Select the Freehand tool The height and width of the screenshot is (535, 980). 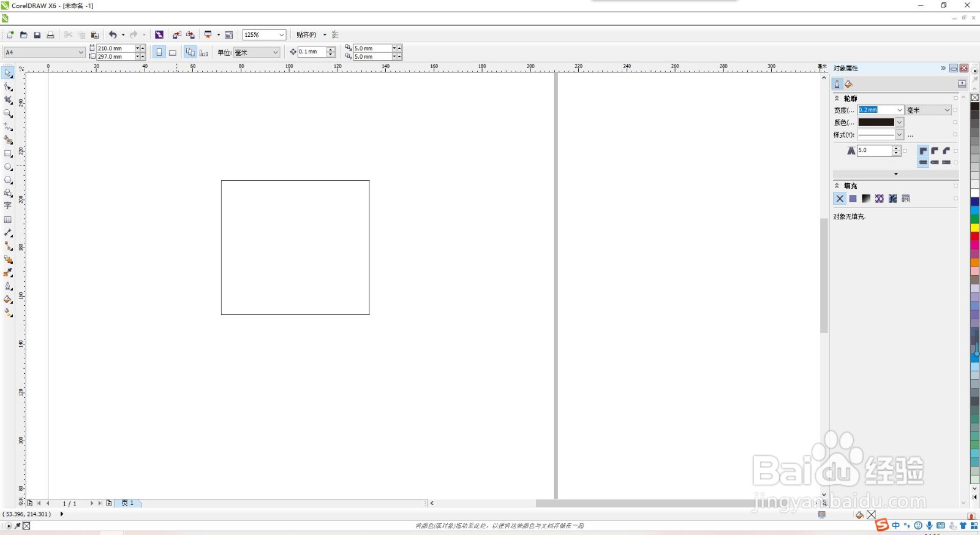[8, 127]
